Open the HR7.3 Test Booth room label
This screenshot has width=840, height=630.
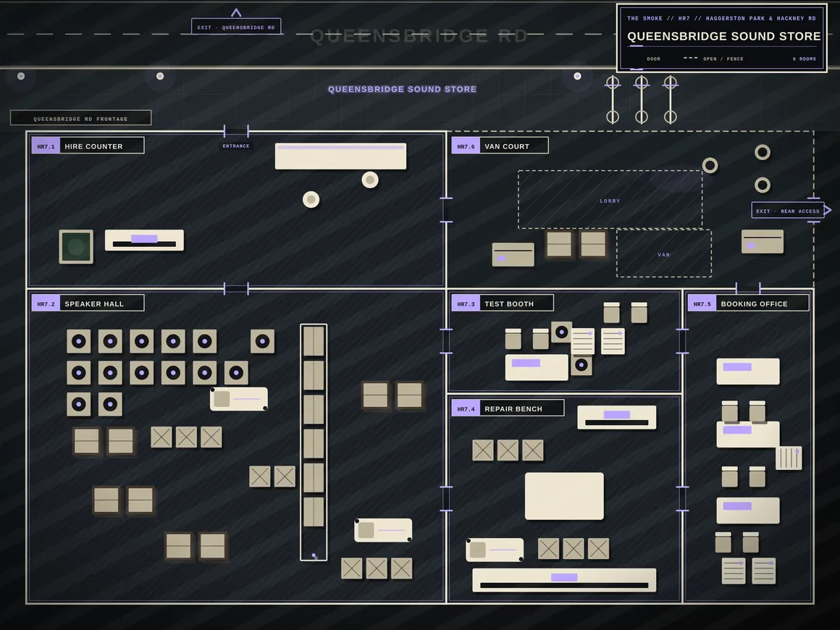pyautogui.click(x=503, y=303)
